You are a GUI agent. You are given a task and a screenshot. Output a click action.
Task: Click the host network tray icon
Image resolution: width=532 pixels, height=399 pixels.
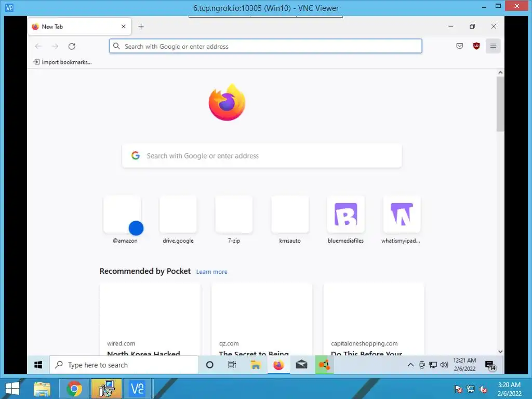pyautogui.click(x=471, y=389)
